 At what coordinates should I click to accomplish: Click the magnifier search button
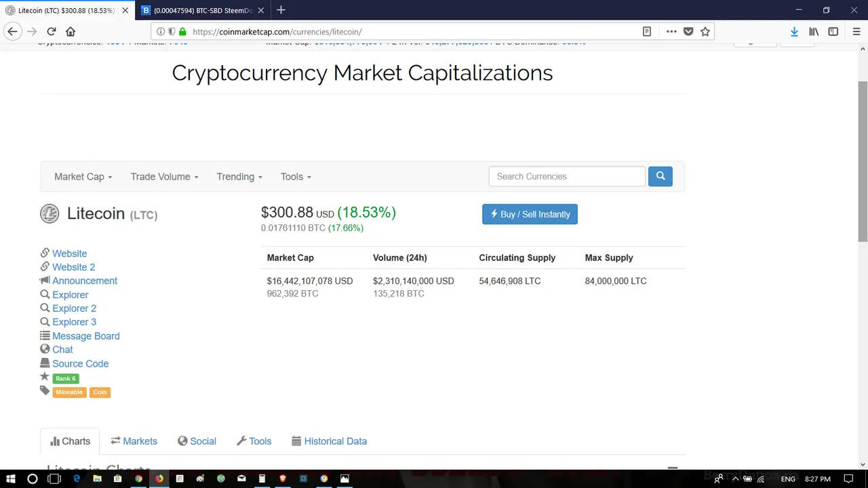(660, 176)
